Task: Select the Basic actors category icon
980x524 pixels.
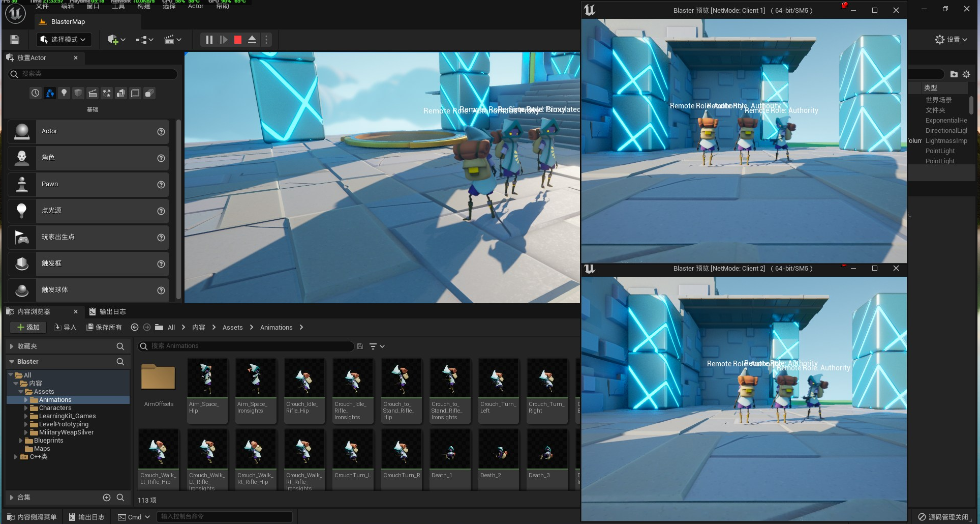Action: [50, 93]
